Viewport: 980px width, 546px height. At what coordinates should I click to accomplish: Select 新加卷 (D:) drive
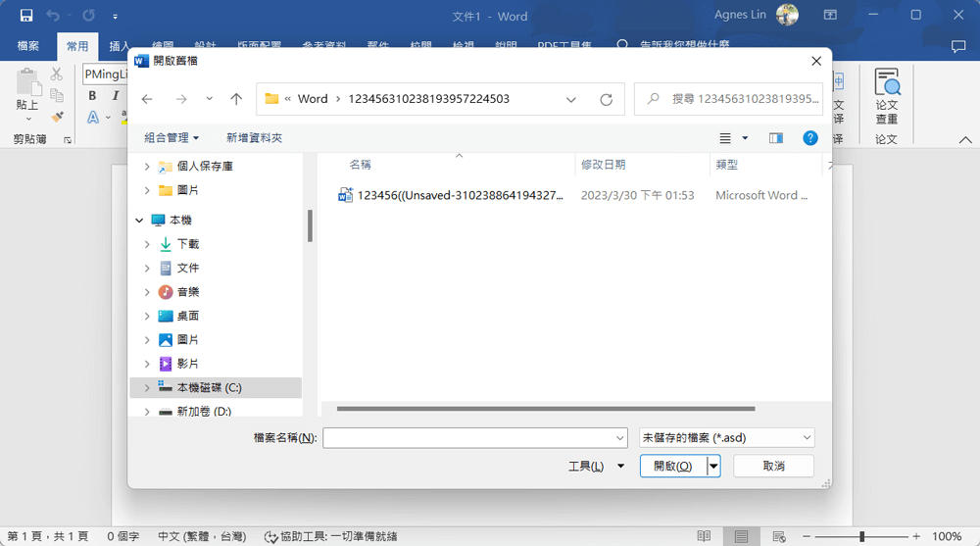coord(195,412)
